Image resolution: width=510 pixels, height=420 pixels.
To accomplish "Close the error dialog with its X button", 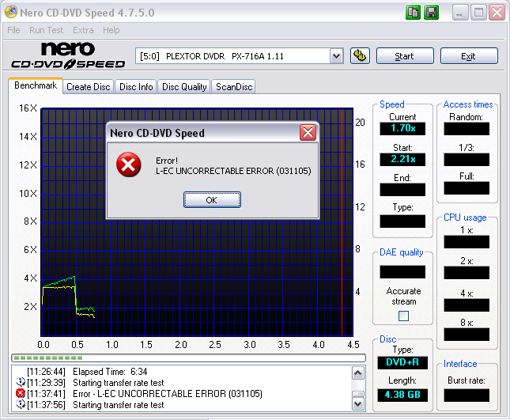I will pyautogui.click(x=308, y=132).
